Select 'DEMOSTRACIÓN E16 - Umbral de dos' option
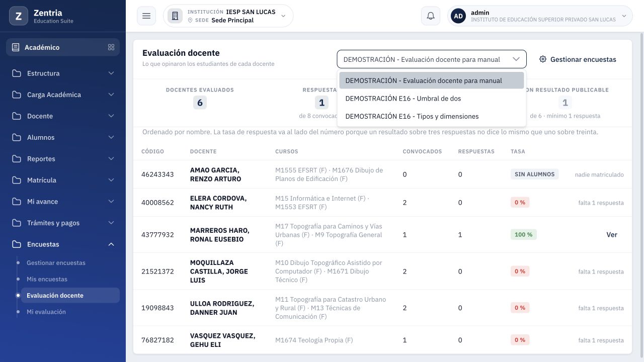Viewport: 644px width, 362px height. (432, 99)
